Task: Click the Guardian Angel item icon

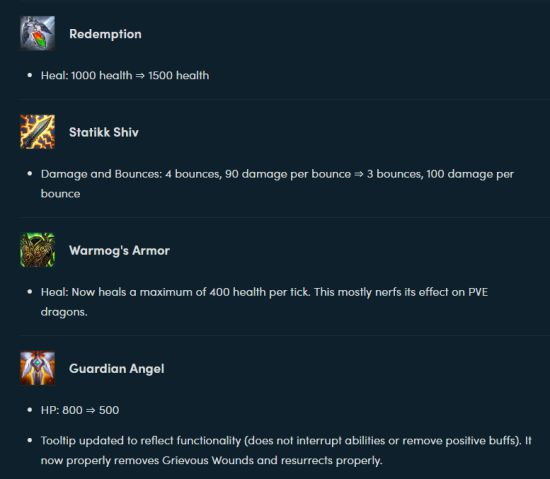Action: 38,368
